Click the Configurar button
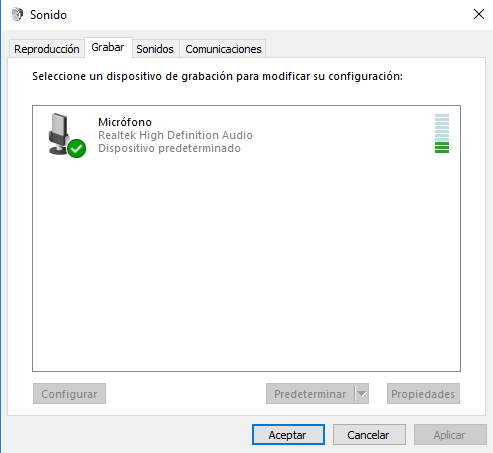The height and width of the screenshot is (453, 493). (x=69, y=394)
